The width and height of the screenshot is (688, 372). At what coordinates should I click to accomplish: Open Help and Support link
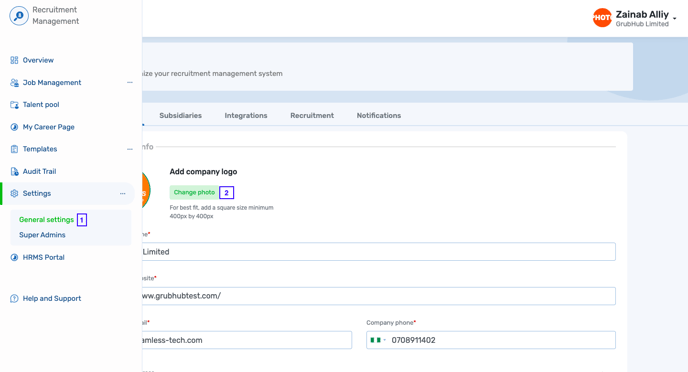52,298
